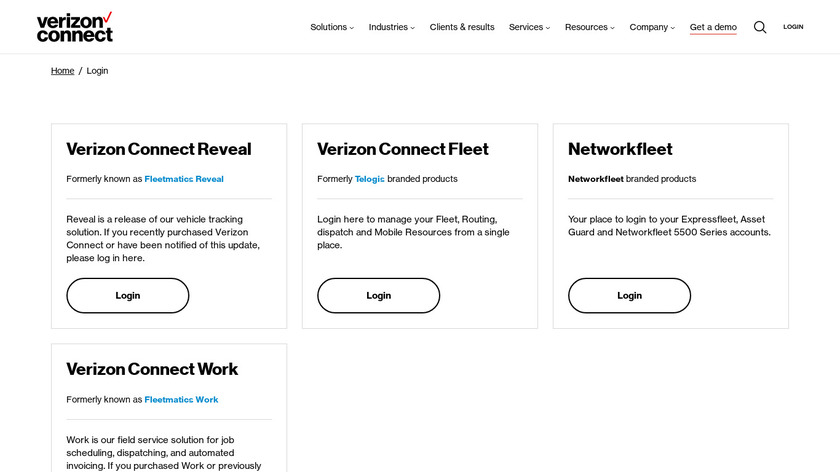The height and width of the screenshot is (472, 840).
Task: Login to Verizon Connect Fleet
Action: coord(378,295)
